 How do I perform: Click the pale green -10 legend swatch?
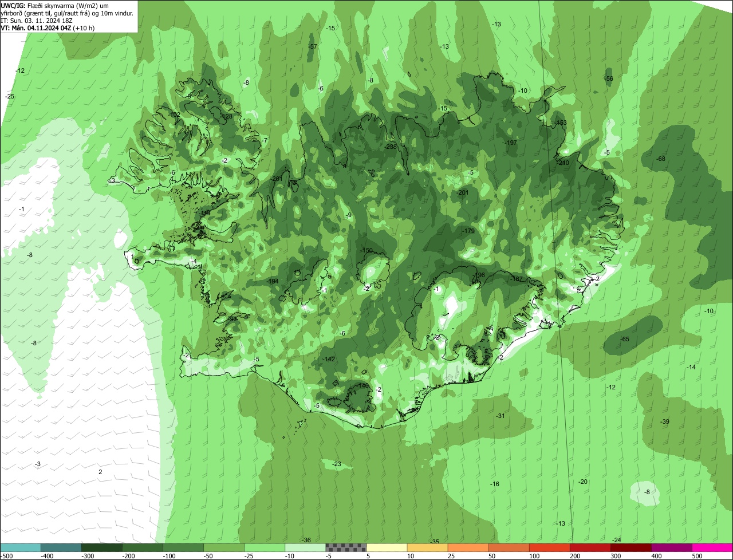(305, 547)
